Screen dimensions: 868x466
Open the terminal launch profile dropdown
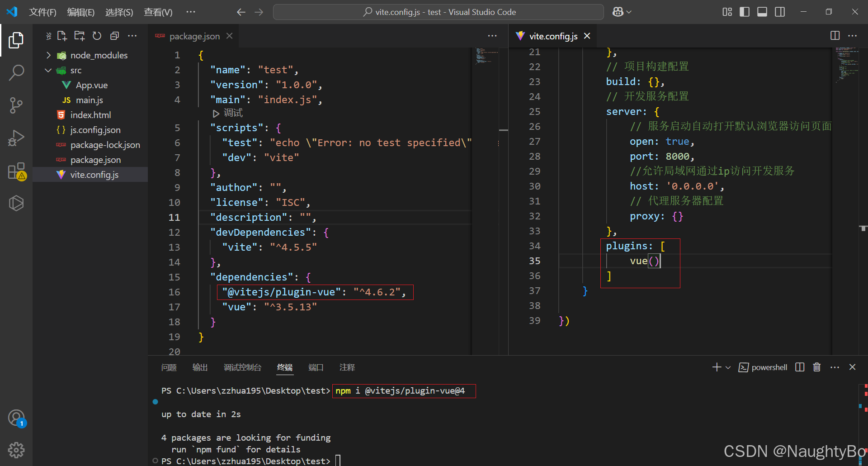click(x=728, y=367)
